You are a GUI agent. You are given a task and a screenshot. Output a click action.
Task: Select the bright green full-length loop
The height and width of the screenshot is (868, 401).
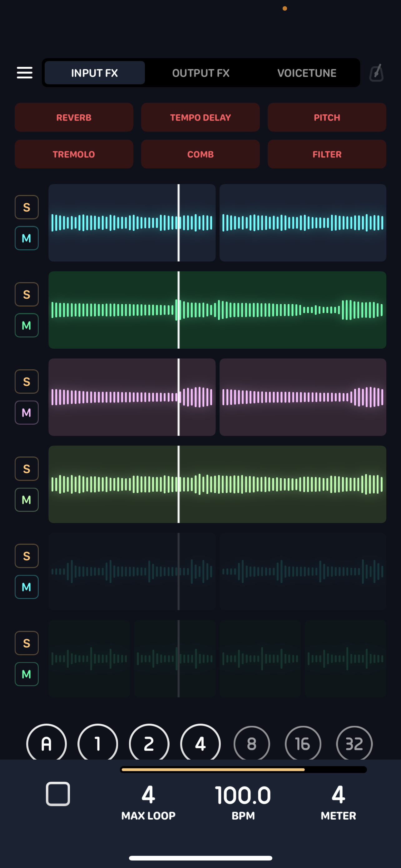point(217,310)
